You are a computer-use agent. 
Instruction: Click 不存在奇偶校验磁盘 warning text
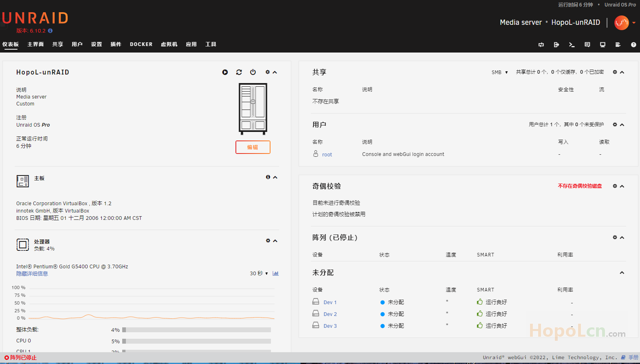[580, 186]
